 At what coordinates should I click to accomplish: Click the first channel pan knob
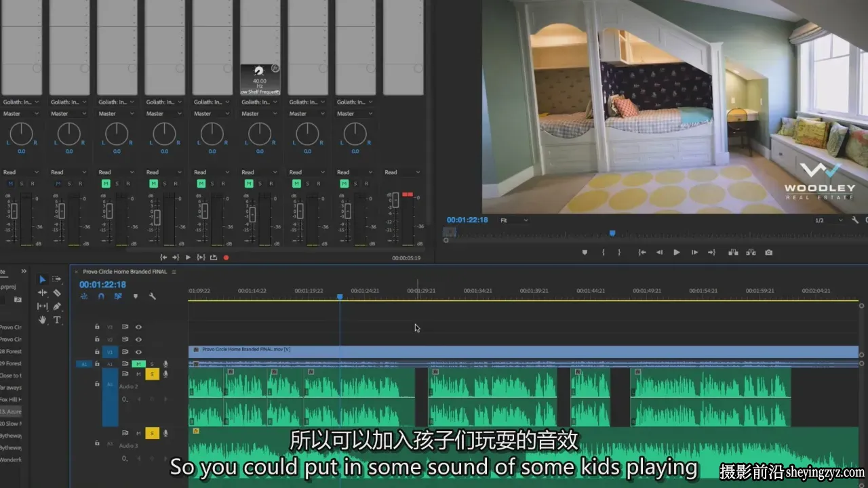pos(21,134)
